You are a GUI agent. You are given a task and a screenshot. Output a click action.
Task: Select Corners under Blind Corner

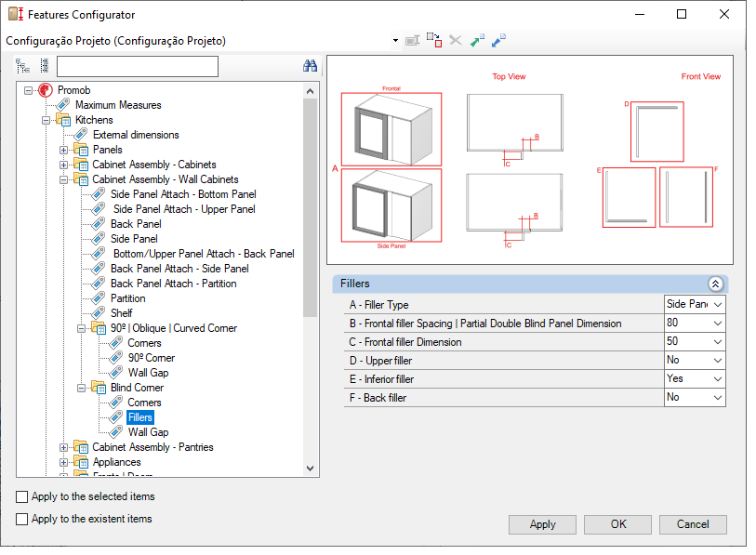point(144,403)
